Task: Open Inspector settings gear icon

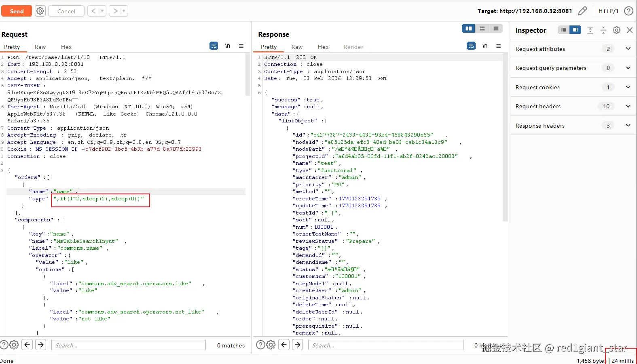Action: (616, 30)
